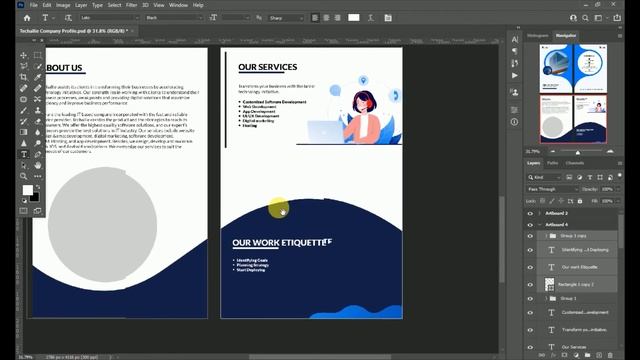640x360 pixels.
Task: Open the Layer menu
Action: coord(81,5)
